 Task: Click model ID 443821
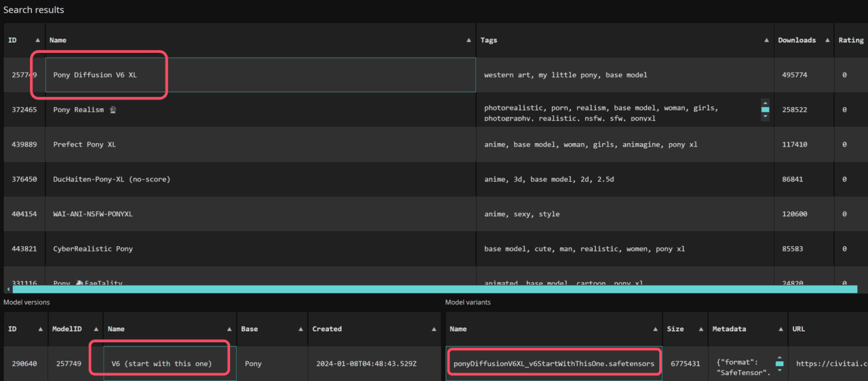click(x=24, y=249)
